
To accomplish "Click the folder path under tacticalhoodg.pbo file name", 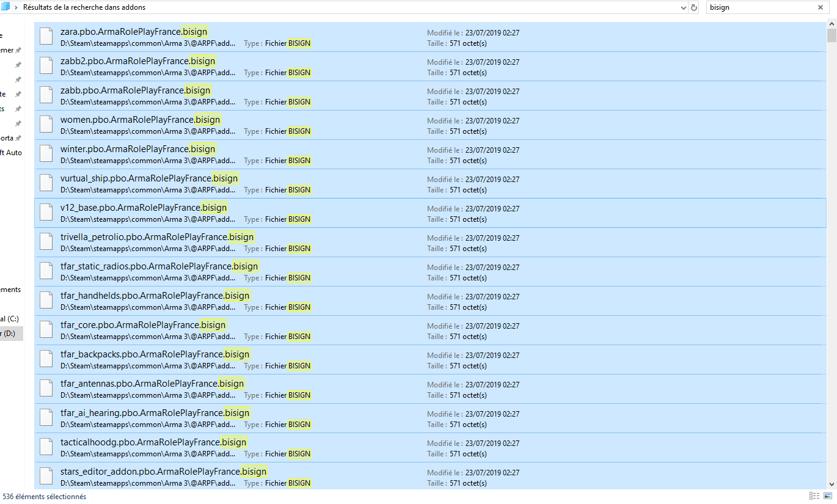I will [x=147, y=454].
